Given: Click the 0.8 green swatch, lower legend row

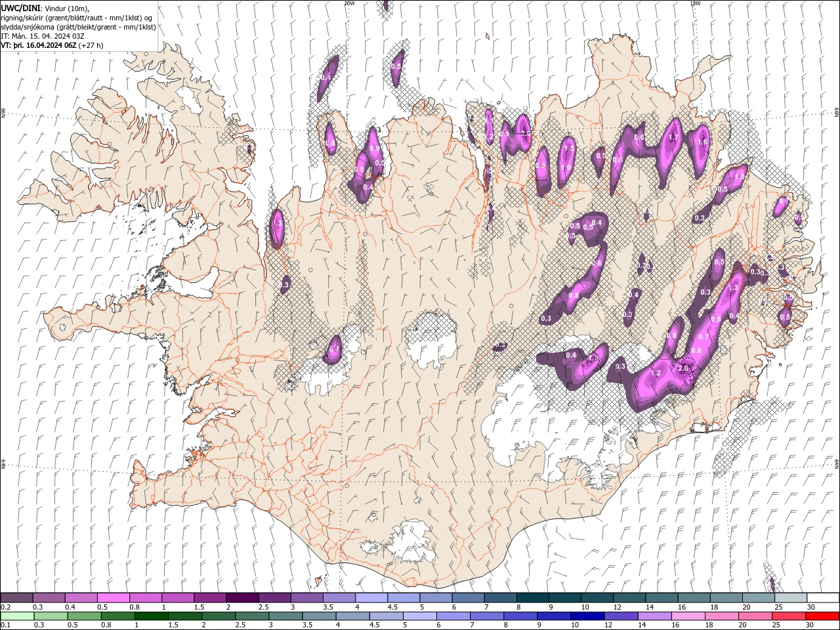Looking at the screenshot, I should tap(117, 616).
